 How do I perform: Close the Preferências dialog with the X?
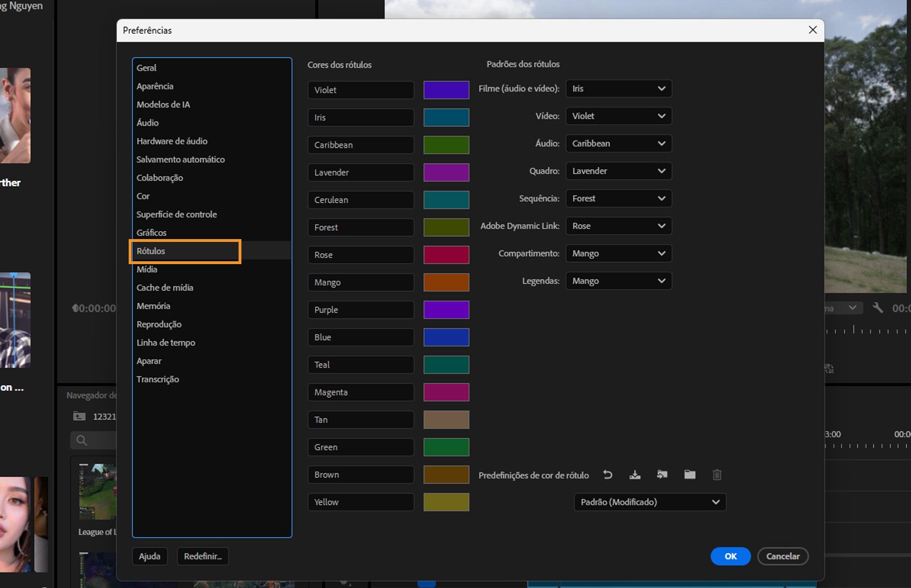pyautogui.click(x=812, y=30)
